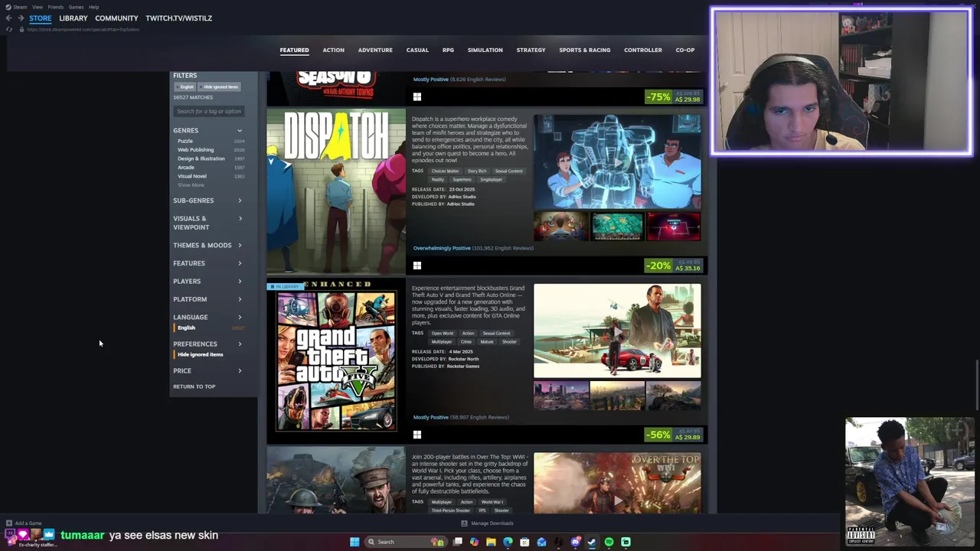This screenshot has width=980, height=551.
Task: Select the ADVENTURE category tab
Action: [375, 51]
